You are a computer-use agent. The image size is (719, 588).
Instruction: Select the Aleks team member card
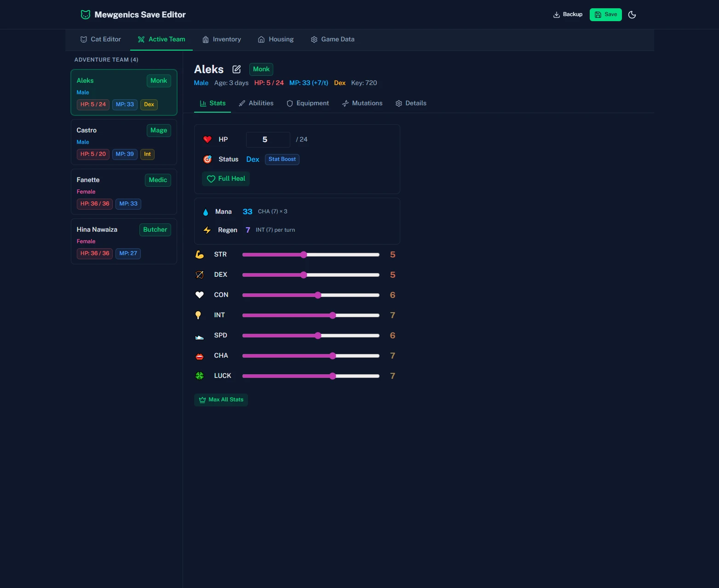click(x=124, y=92)
